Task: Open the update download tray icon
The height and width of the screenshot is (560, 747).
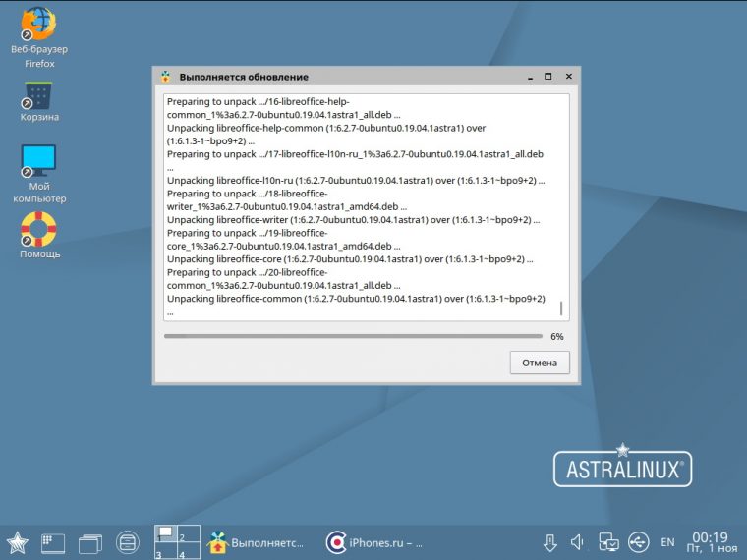Action: [550, 543]
